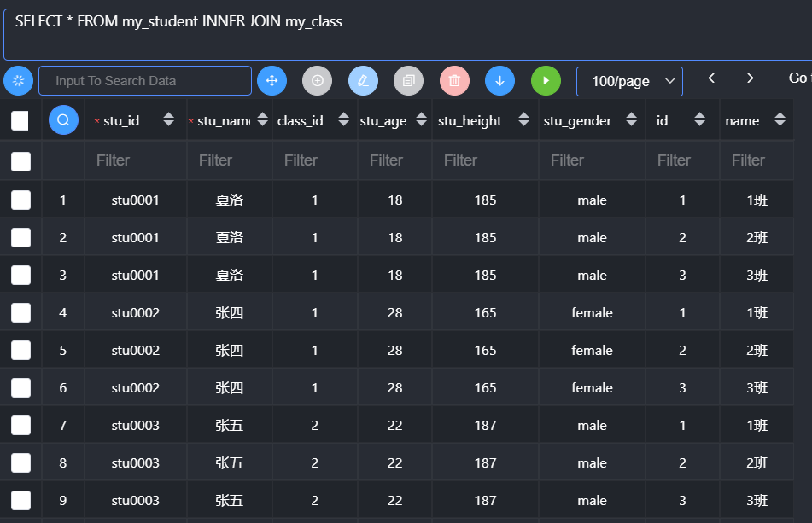The image size is (812, 523).
Task: Click the gray copy row icon
Action: [x=409, y=81]
